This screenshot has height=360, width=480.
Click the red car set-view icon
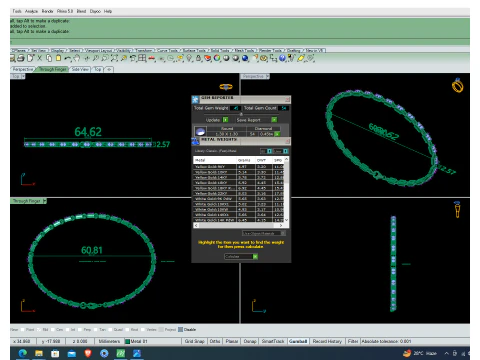click(x=152, y=58)
